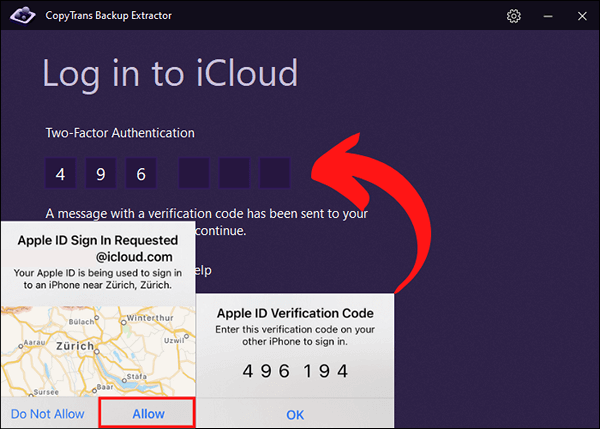Open settings via the gear icon
600x429 pixels.
[x=514, y=16]
